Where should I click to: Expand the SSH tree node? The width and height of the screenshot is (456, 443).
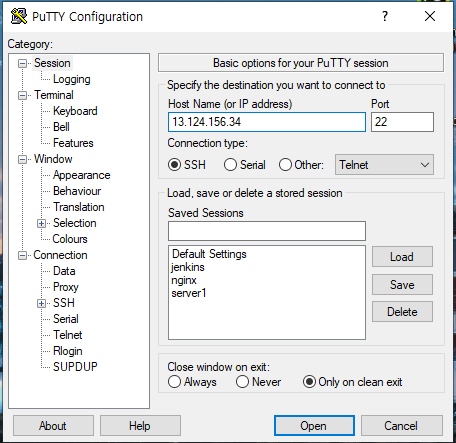coord(41,303)
